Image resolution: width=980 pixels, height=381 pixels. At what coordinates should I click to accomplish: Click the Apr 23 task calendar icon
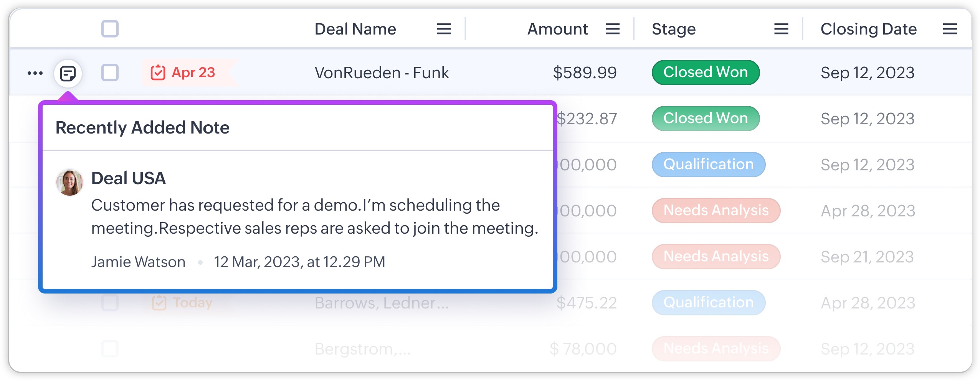pos(158,73)
